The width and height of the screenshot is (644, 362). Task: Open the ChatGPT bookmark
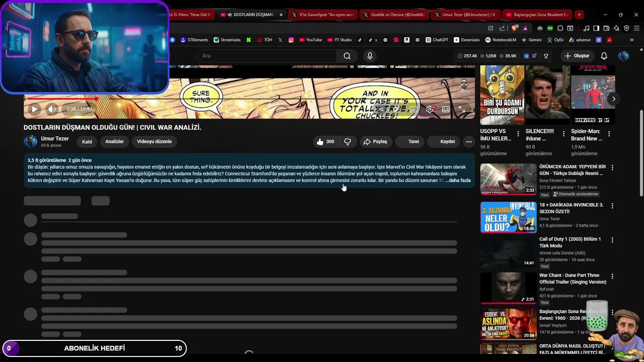click(x=437, y=40)
